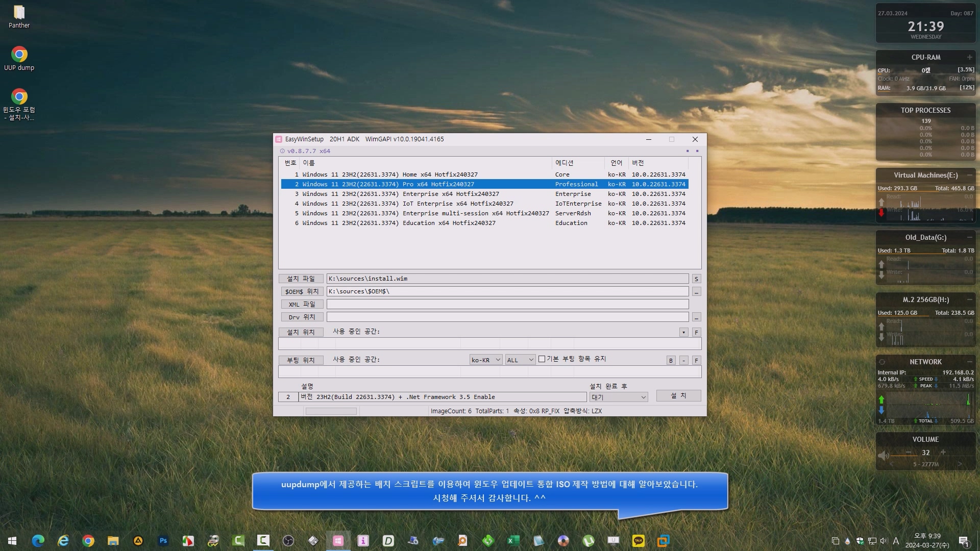Sort list by 이름 column header
This screenshot has height=551, width=980.
coord(425,163)
